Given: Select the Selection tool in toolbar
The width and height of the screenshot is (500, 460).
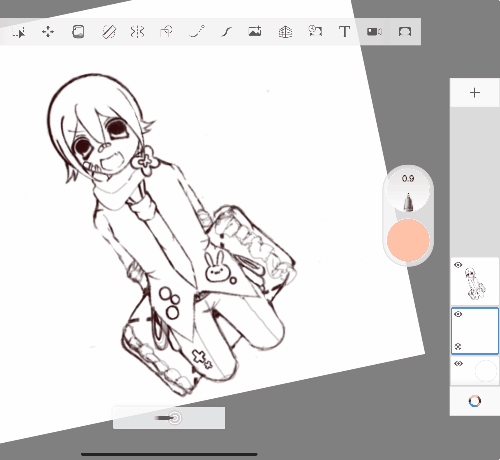Looking at the screenshot, I should (x=19, y=32).
